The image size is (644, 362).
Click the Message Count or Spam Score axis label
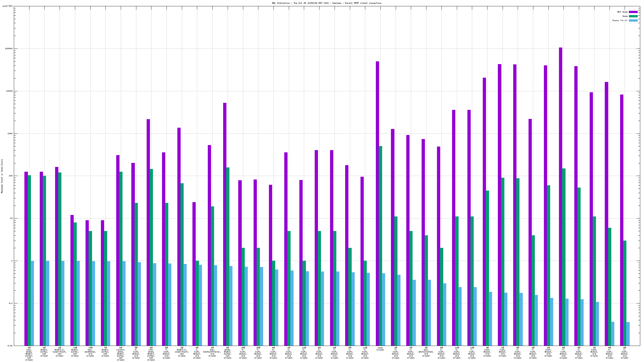click(2, 176)
